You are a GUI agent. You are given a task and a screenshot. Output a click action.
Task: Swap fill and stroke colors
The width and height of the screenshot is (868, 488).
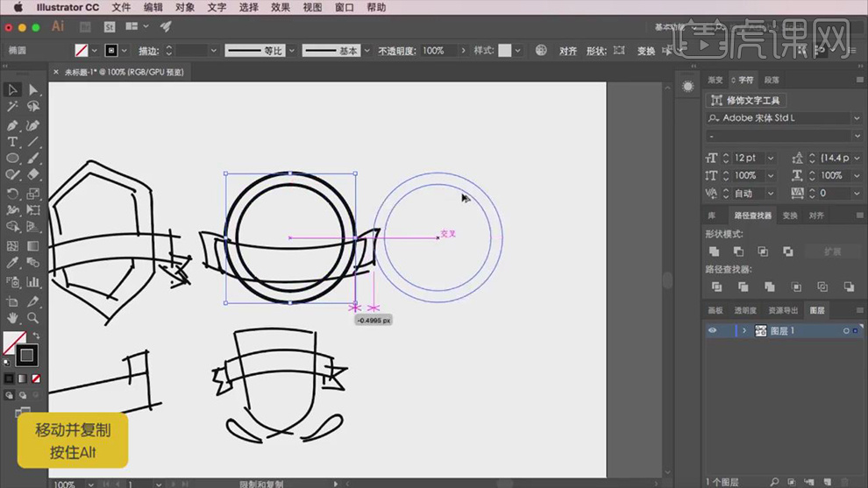point(36,336)
